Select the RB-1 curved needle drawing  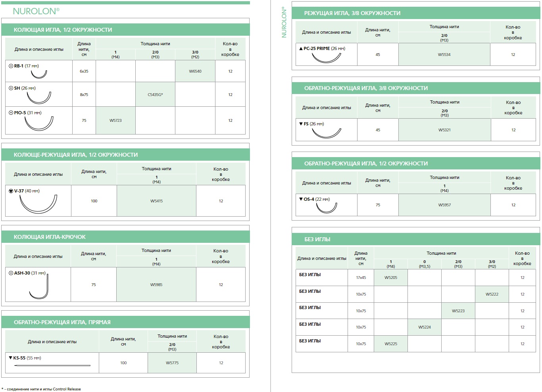coord(39,74)
